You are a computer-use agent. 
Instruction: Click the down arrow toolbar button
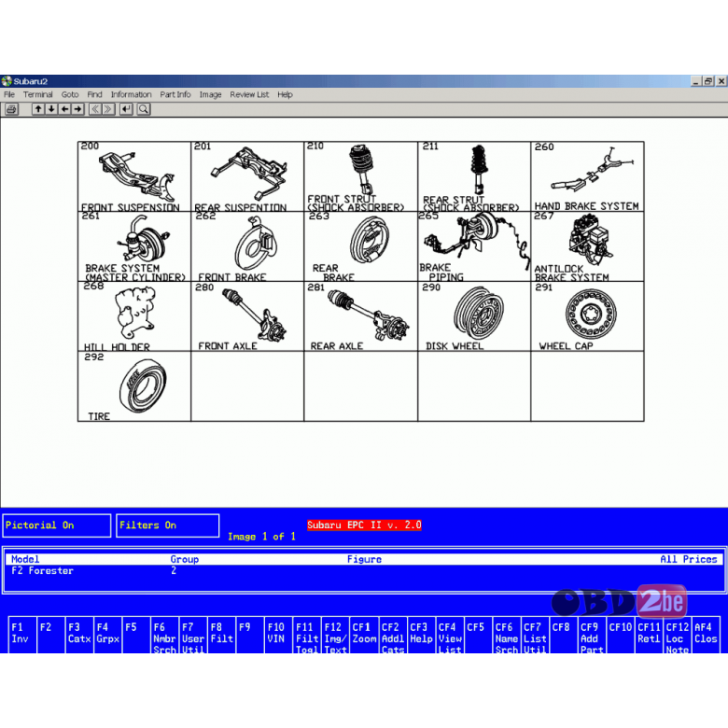pos(51,109)
